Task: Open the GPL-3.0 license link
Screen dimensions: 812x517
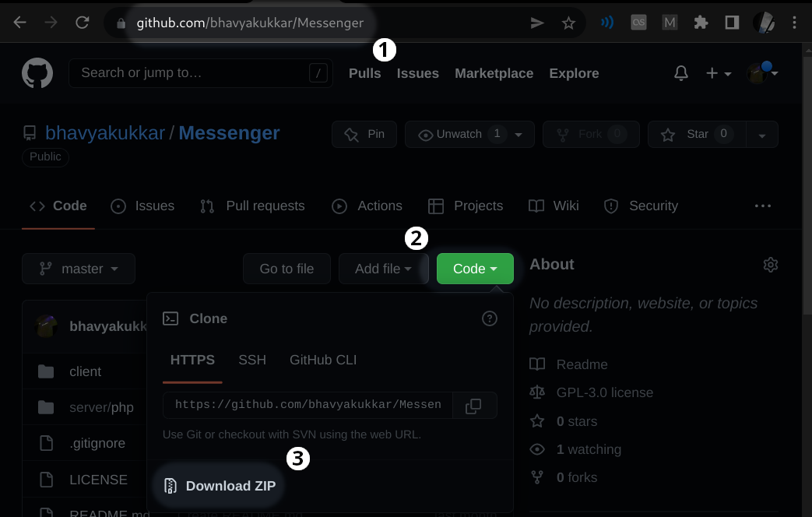Action: tap(592, 392)
